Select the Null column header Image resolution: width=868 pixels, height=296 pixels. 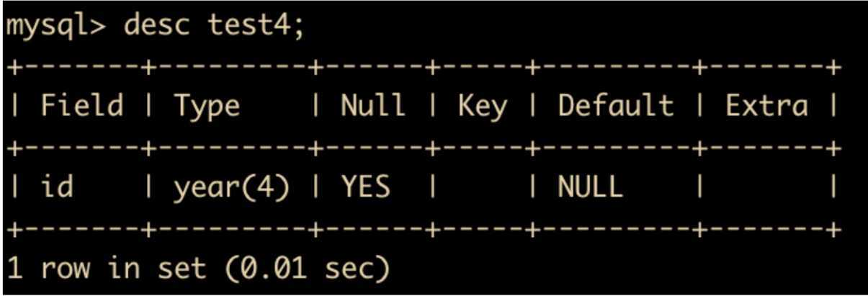click(373, 107)
